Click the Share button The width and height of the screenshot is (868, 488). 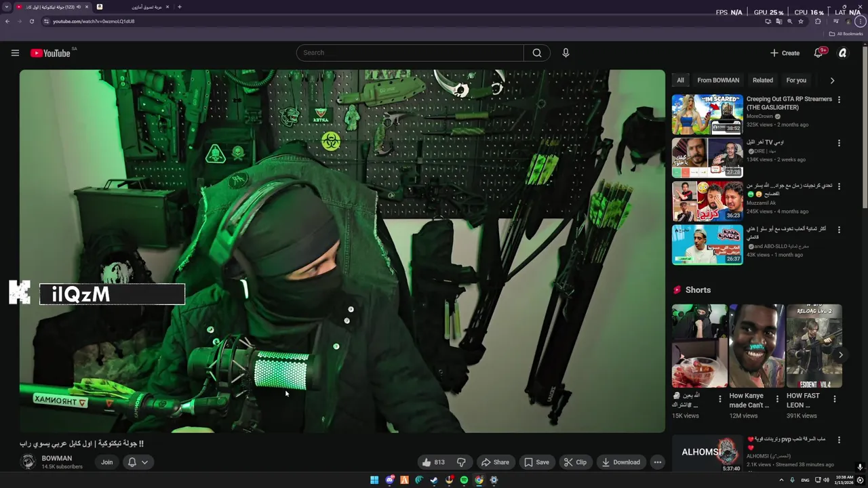coord(495,462)
